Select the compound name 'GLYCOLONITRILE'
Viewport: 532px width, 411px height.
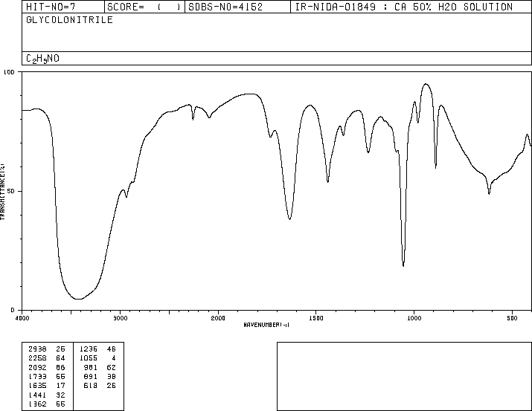point(69,19)
